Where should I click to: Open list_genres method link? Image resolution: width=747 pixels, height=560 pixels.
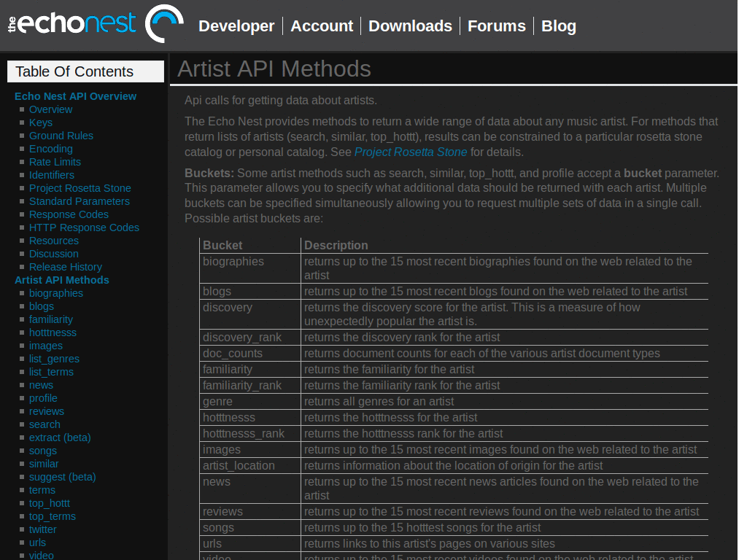coord(54,359)
